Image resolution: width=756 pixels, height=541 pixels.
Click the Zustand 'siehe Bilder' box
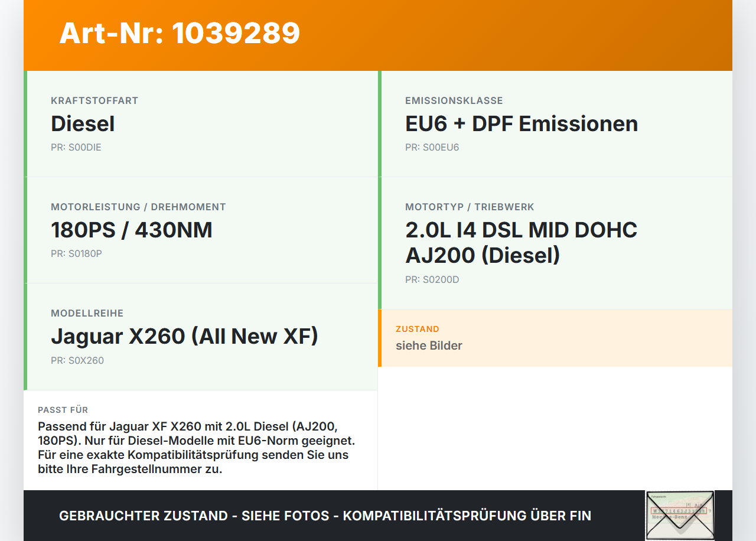[555, 338]
